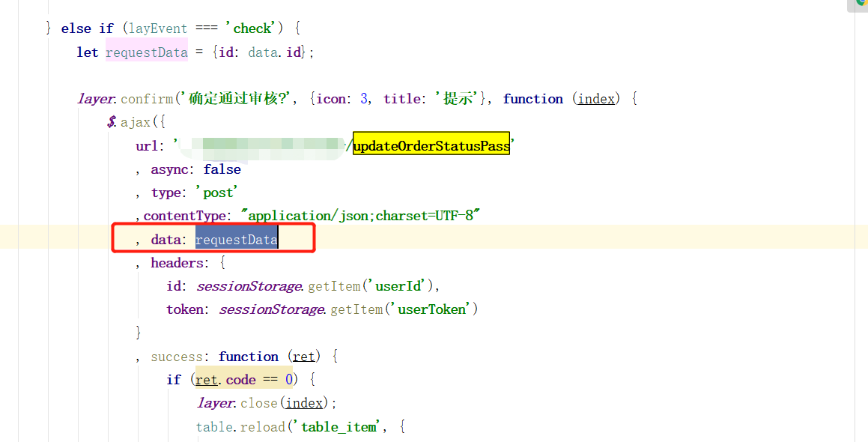This screenshot has height=442, width=868.
Task: Click the headers property name
Action: pos(177,263)
